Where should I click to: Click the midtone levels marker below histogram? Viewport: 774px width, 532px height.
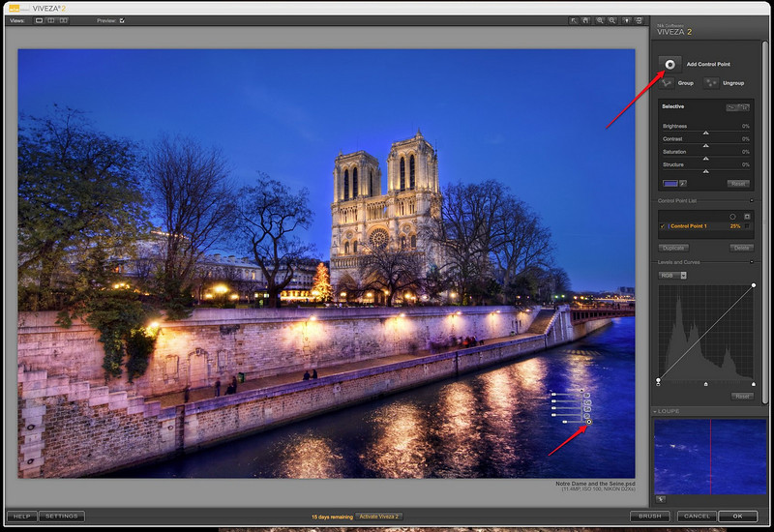pyautogui.click(x=706, y=384)
